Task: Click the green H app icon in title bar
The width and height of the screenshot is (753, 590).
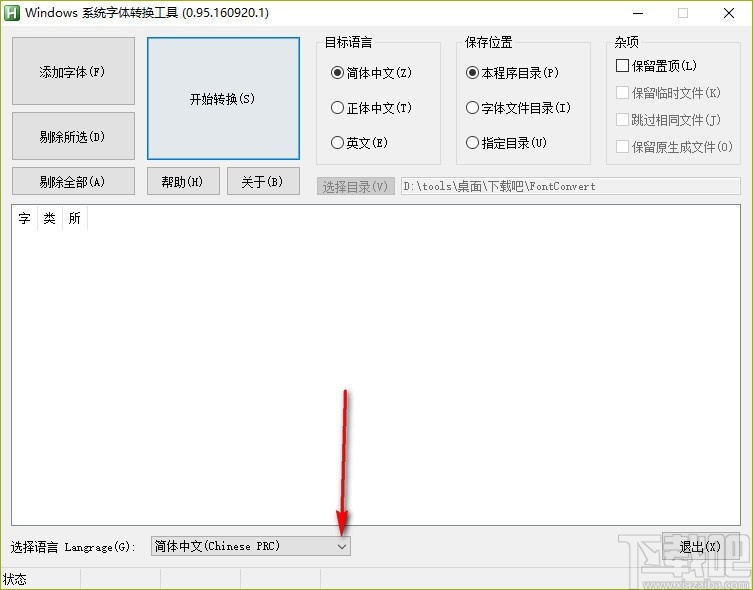Action: coord(12,13)
